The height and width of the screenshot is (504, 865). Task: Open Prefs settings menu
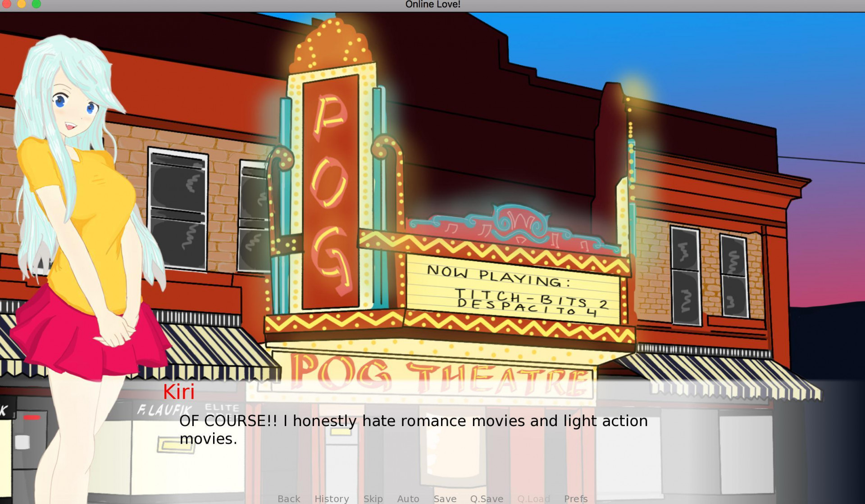(576, 499)
